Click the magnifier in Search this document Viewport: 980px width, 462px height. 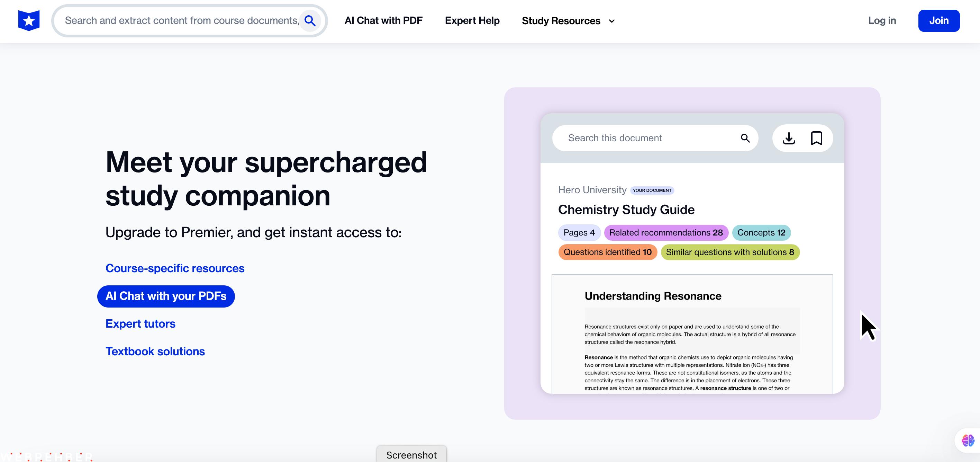(x=745, y=138)
